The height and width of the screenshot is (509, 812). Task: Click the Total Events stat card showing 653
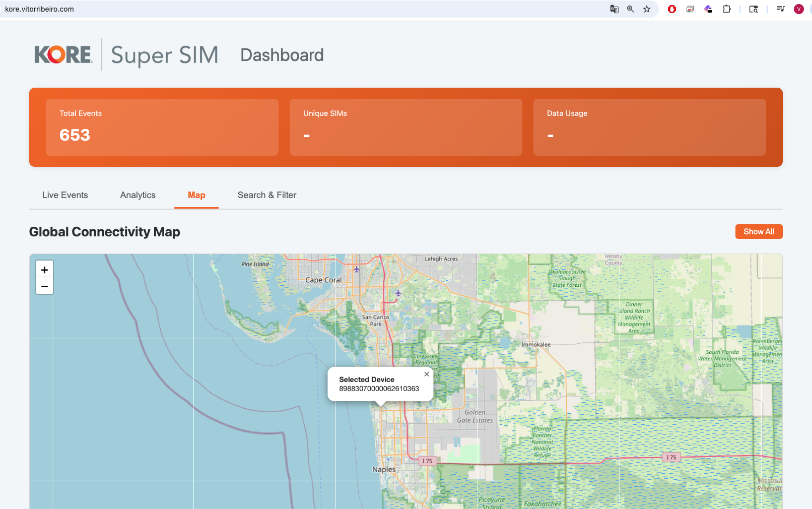click(x=162, y=127)
